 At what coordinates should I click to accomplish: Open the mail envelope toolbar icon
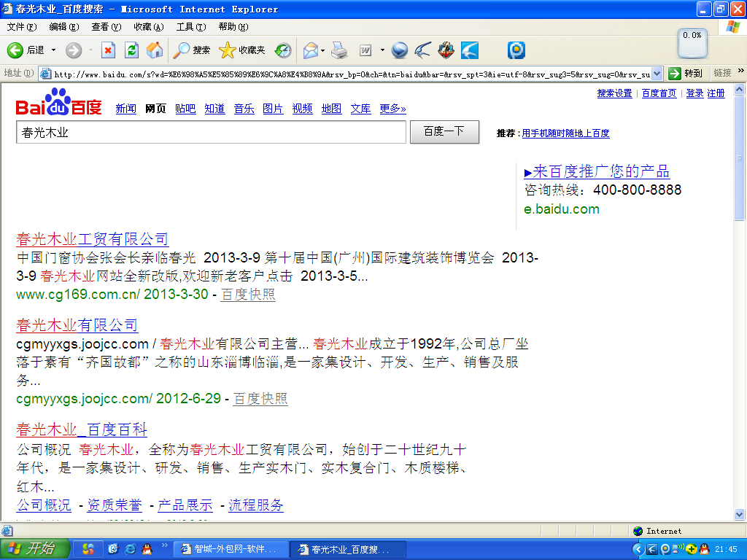click(x=311, y=50)
